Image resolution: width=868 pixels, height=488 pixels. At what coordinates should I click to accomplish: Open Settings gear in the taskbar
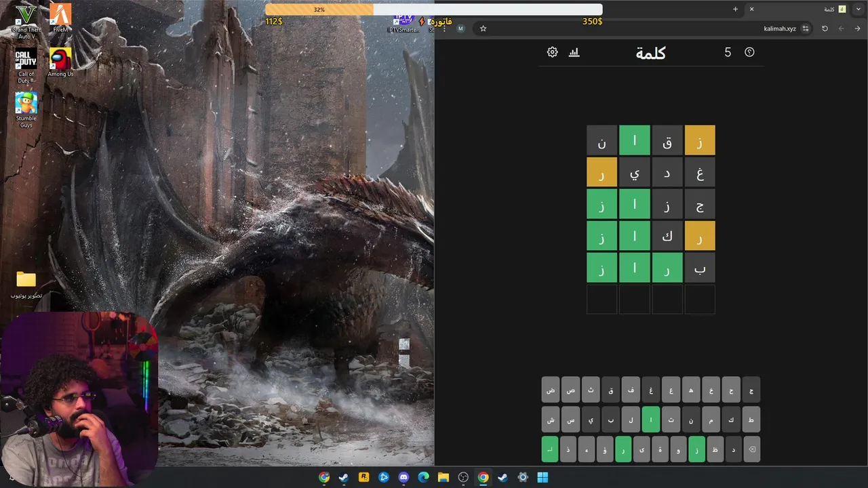(522, 477)
